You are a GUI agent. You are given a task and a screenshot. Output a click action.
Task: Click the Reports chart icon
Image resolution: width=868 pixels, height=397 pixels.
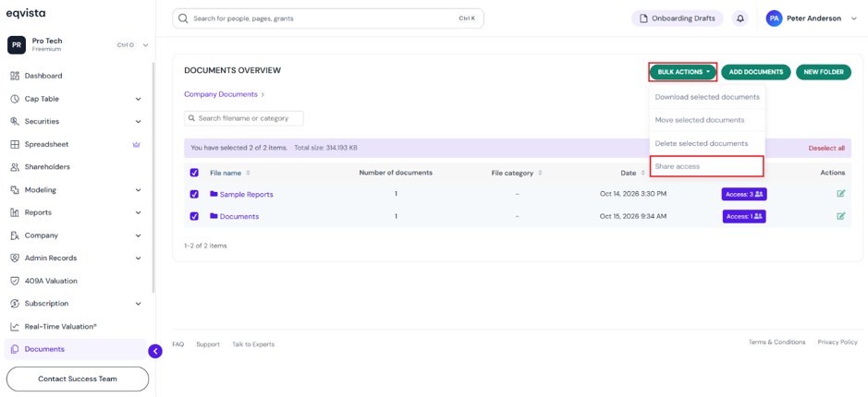pos(15,212)
